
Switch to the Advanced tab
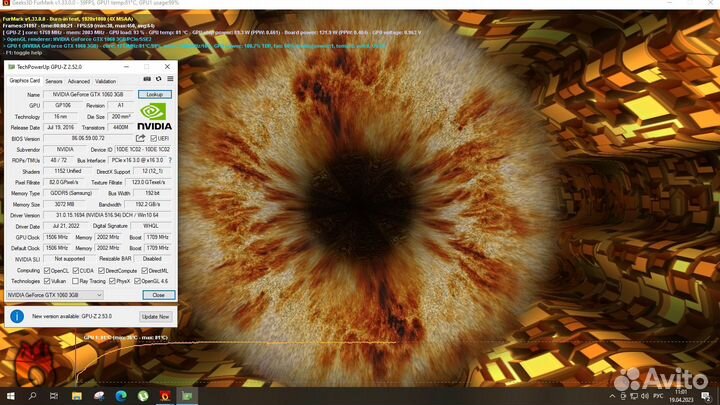pos(79,81)
